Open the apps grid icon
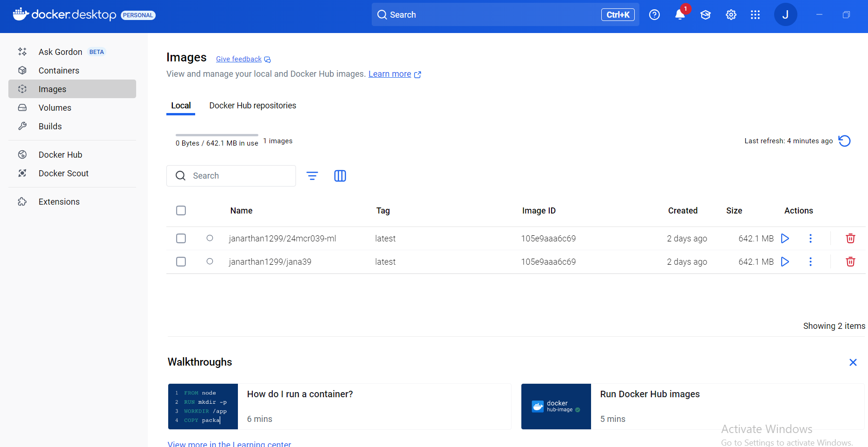This screenshot has height=447, width=868. [x=756, y=15]
